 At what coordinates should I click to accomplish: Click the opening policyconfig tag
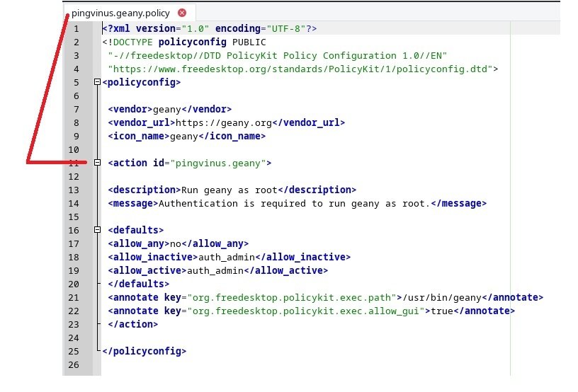click(142, 82)
